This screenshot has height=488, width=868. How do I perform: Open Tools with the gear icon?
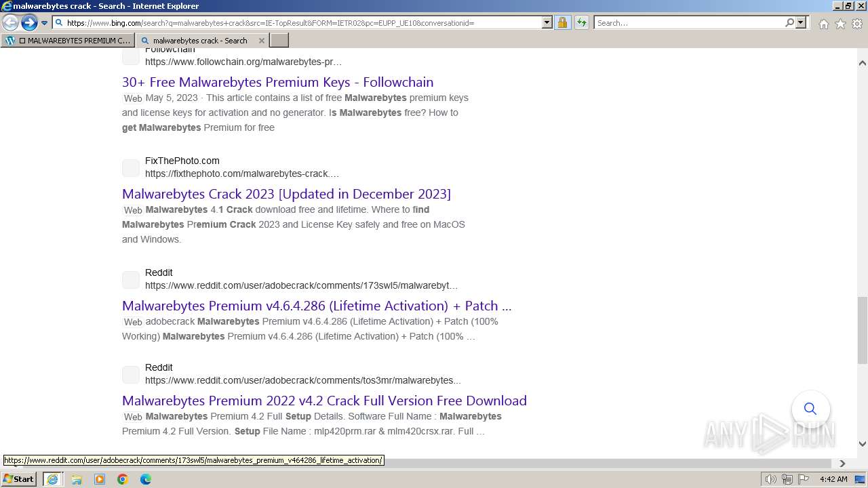(857, 24)
